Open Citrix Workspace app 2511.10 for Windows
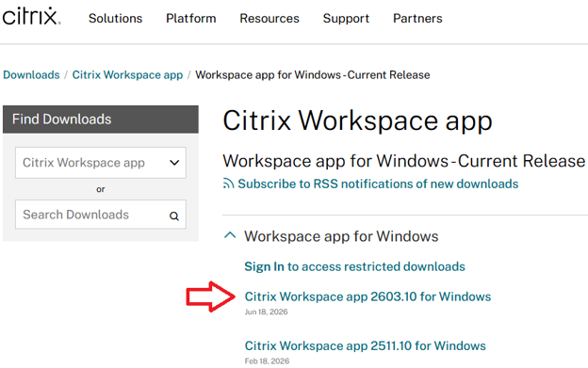 [366, 345]
